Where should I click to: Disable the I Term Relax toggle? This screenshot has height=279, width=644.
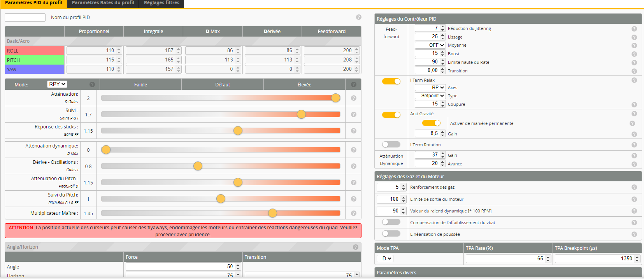391,81
